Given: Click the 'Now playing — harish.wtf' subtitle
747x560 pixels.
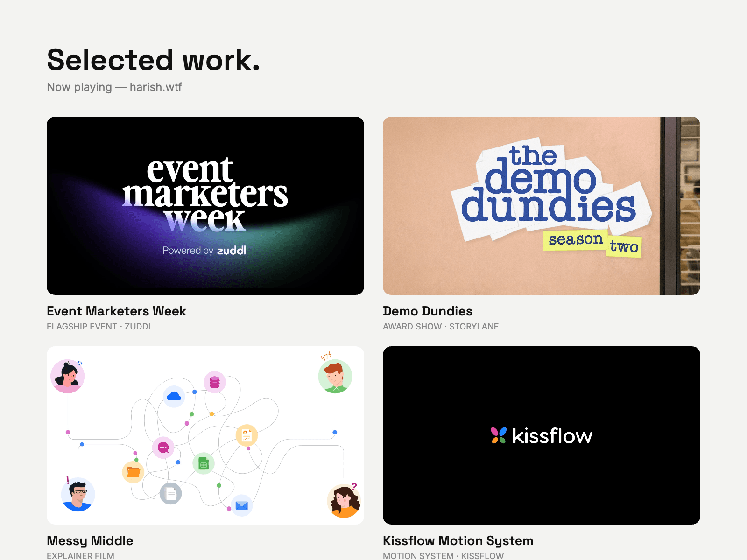Looking at the screenshot, I should [x=114, y=87].
